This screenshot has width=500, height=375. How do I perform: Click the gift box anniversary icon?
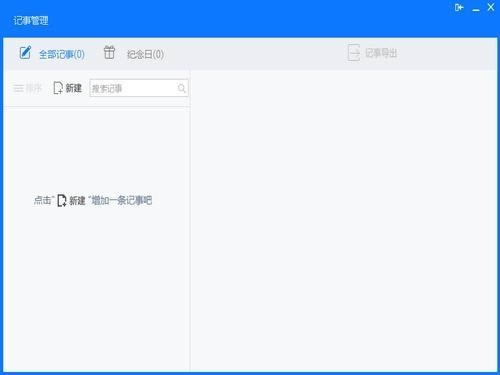[x=109, y=52]
